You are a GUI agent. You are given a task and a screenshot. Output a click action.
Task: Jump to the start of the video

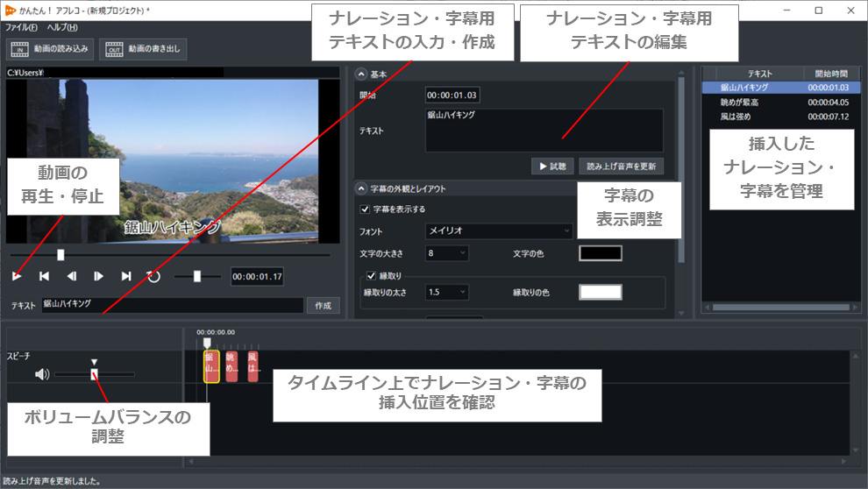coord(44,276)
